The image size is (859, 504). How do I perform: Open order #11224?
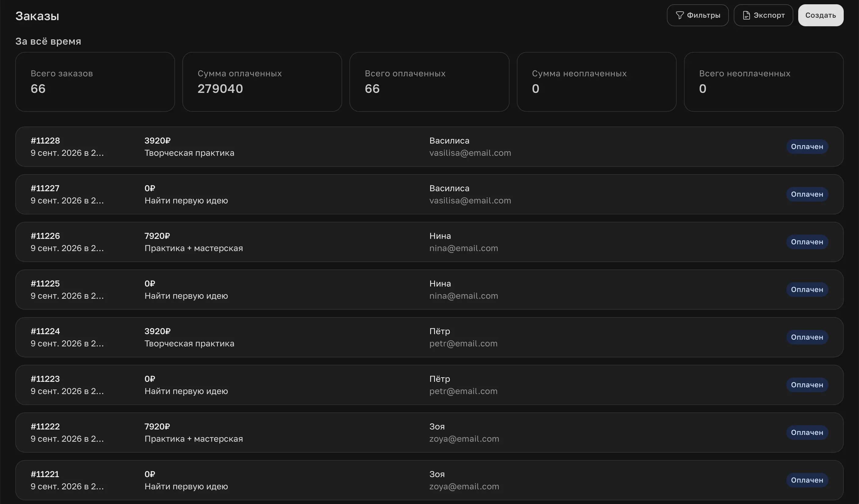tap(429, 337)
